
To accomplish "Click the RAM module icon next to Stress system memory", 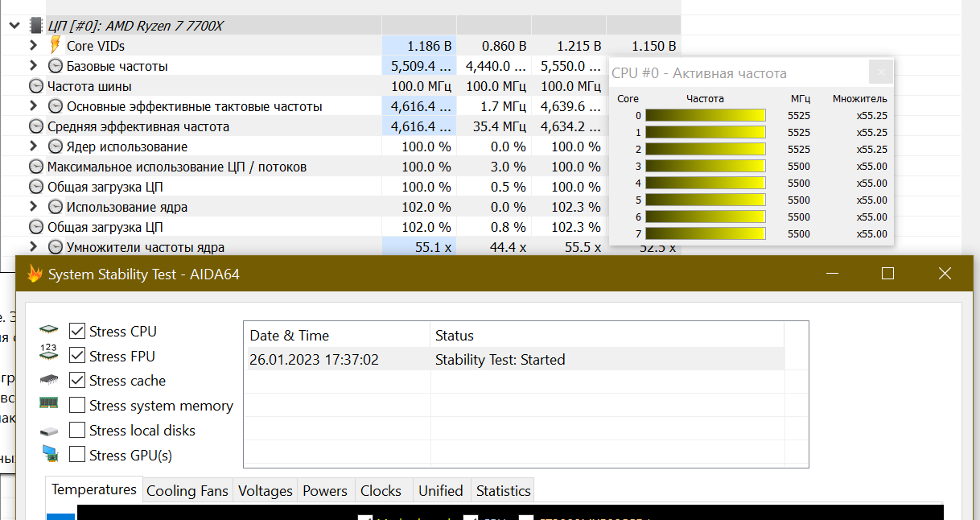I will [x=49, y=402].
